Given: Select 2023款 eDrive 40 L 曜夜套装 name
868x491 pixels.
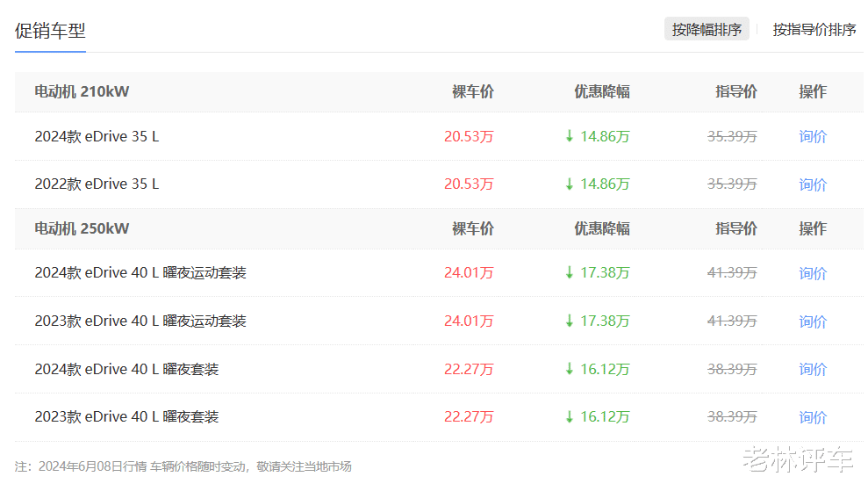Looking at the screenshot, I should [x=126, y=416].
